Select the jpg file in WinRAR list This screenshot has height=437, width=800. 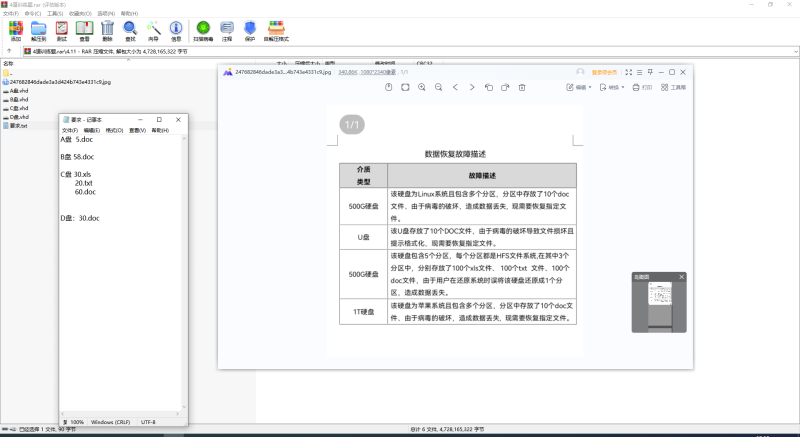click(57, 82)
